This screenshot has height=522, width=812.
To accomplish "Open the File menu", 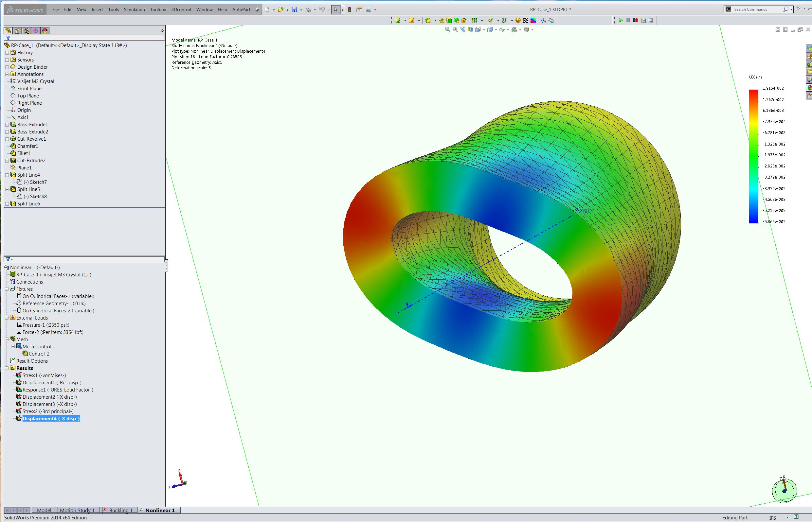I will 56,9.
